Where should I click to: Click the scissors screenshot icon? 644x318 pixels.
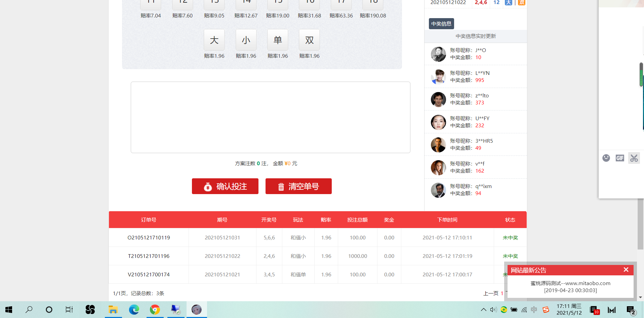pyautogui.click(x=634, y=158)
